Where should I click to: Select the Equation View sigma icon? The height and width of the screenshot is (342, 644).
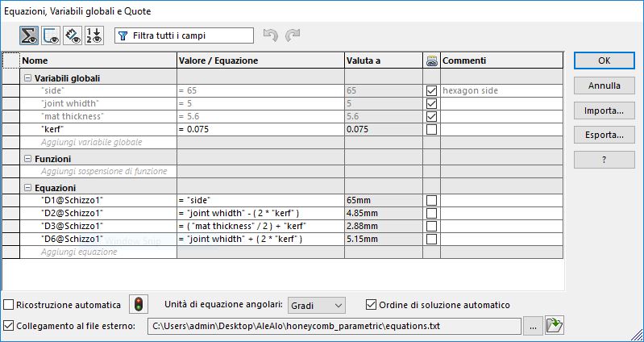point(29,35)
